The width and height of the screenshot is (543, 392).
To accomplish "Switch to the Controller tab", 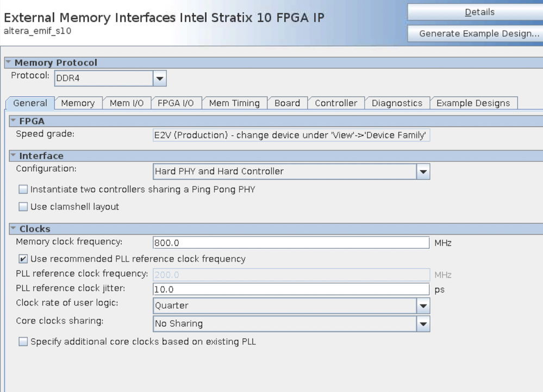I will (336, 103).
